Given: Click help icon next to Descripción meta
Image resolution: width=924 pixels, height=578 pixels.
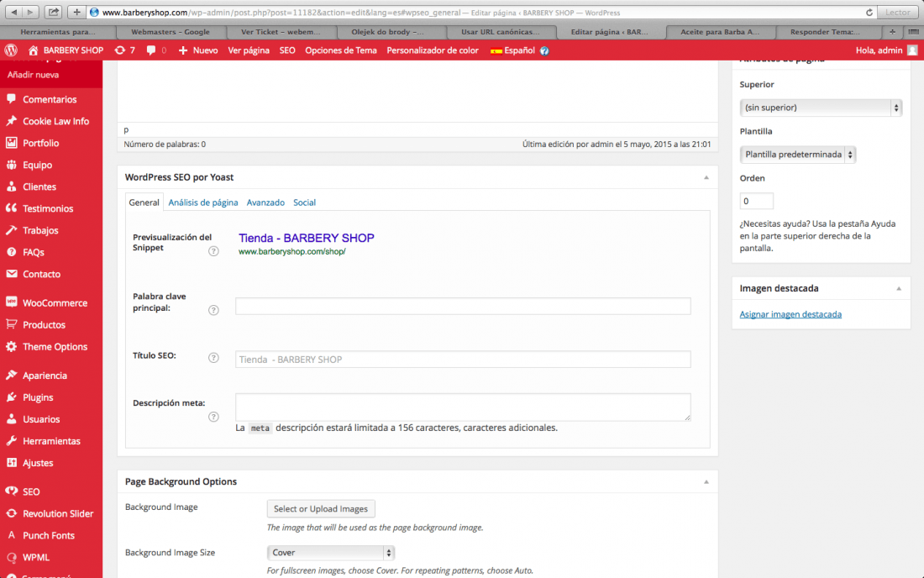Looking at the screenshot, I should coord(213,417).
